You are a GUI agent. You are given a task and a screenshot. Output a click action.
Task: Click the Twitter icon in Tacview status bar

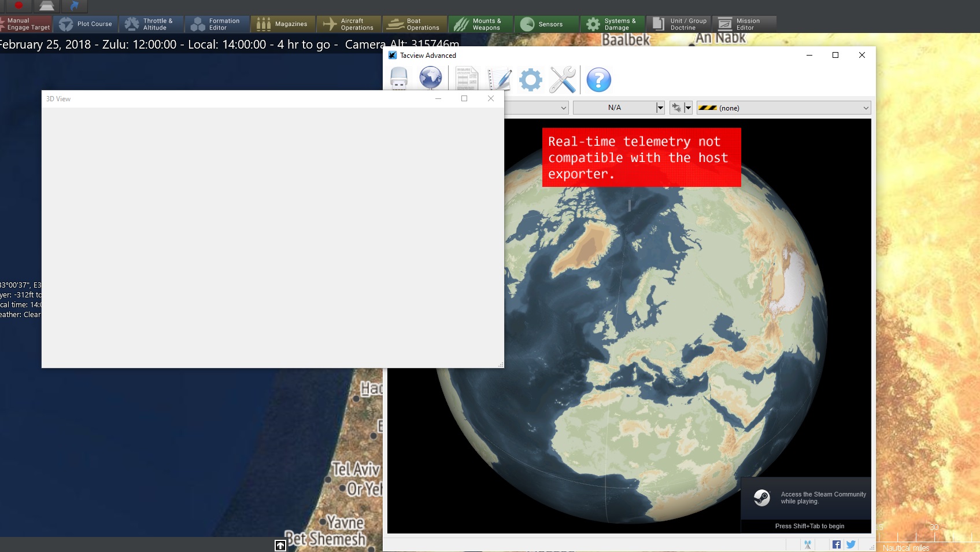pos(851,544)
